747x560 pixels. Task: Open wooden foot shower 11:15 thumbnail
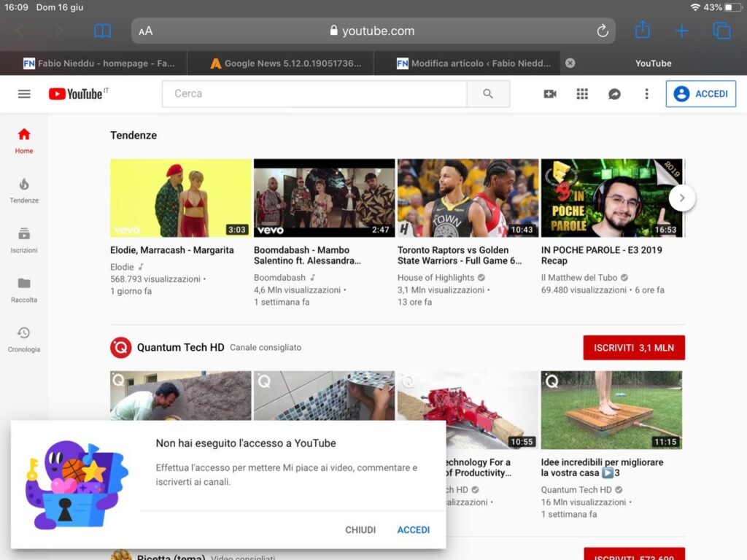click(612, 410)
